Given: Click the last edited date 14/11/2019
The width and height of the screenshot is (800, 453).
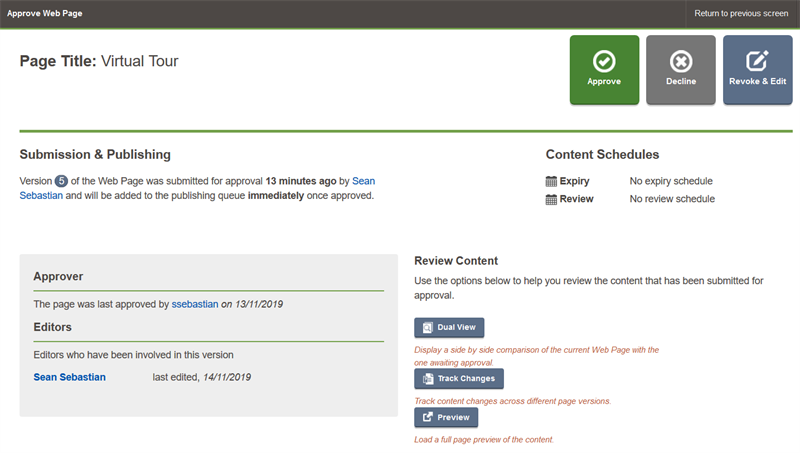Looking at the screenshot, I should pos(226,377).
